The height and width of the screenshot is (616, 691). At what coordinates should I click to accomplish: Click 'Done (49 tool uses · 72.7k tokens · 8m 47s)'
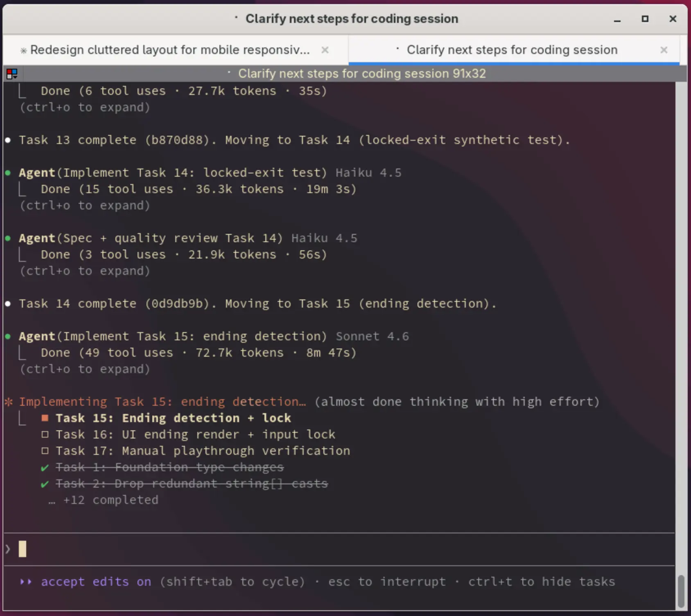[x=199, y=353]
